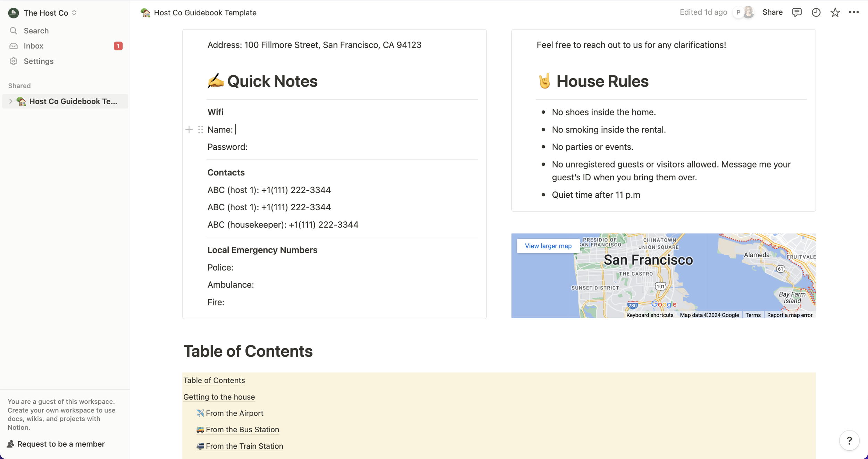Image resolution: width=868 pixels, height=459 pixels.
Task: Click the drag handle next to Name
Action: coord(200,129)
